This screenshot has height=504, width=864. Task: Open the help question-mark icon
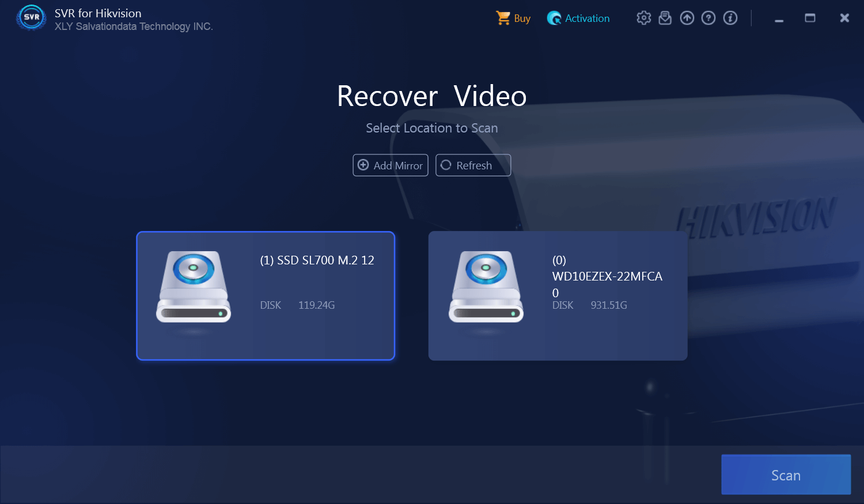(x=708, y=18)
